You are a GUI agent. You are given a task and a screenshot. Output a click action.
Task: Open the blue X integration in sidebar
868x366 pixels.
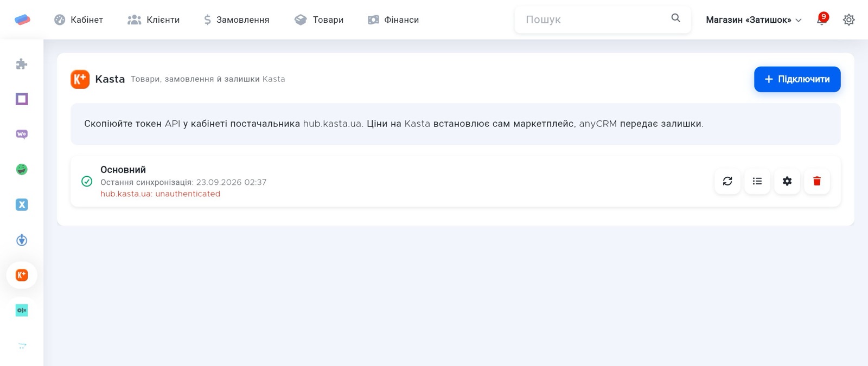click(22, 205)
